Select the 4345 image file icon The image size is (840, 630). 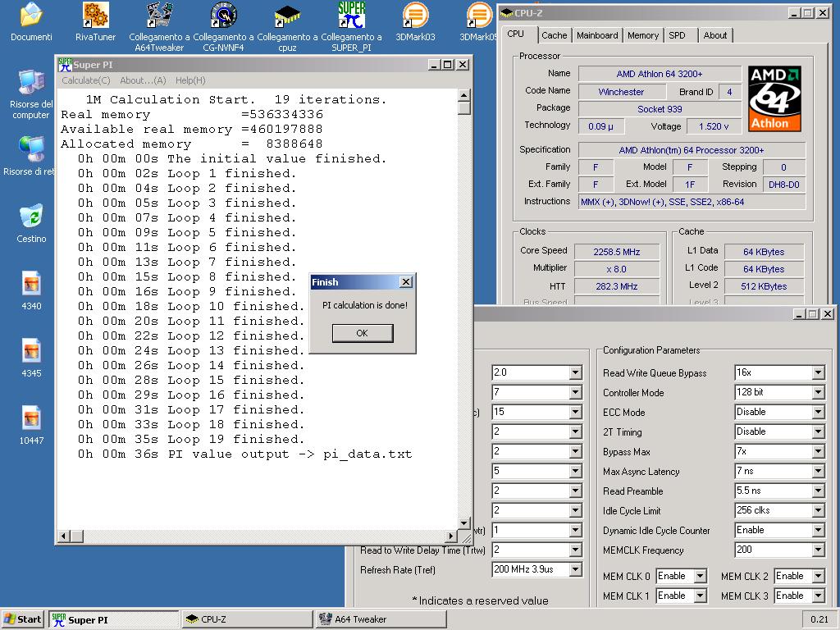tap(31, 358)
